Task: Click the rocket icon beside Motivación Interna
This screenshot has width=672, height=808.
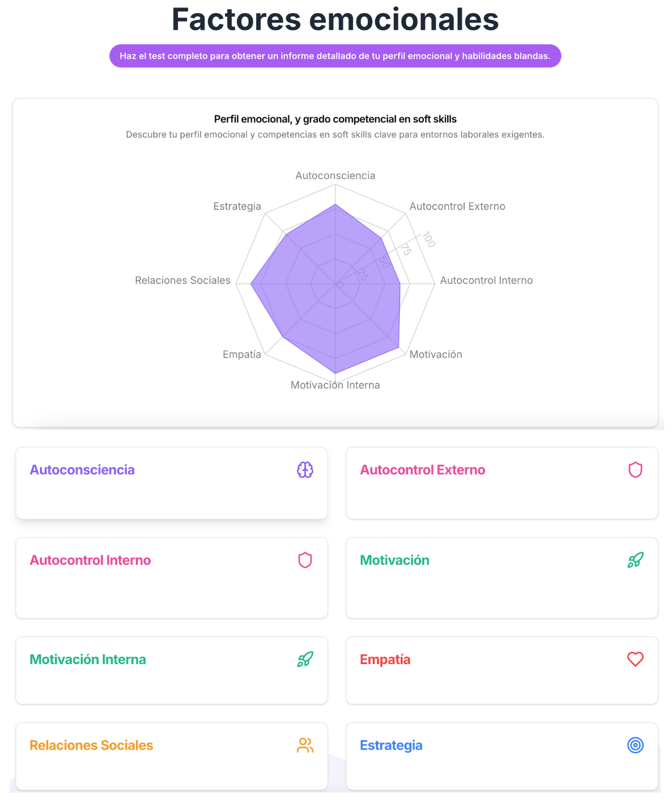Action: tap(305, 659)
